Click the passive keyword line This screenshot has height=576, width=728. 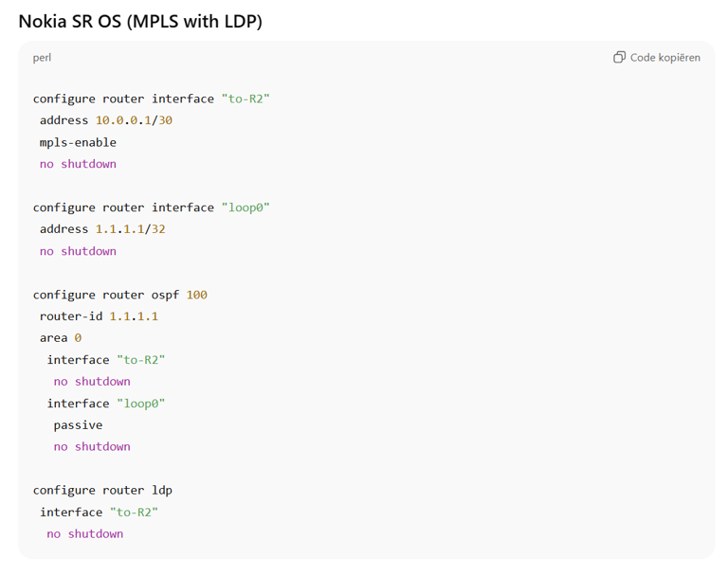tap(78, 425)
